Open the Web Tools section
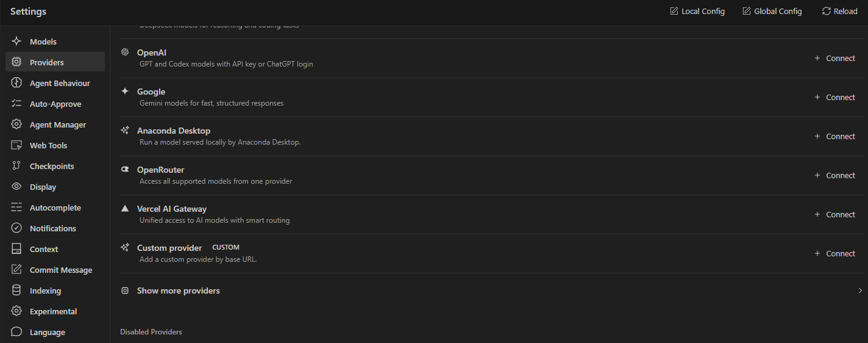 55,145
